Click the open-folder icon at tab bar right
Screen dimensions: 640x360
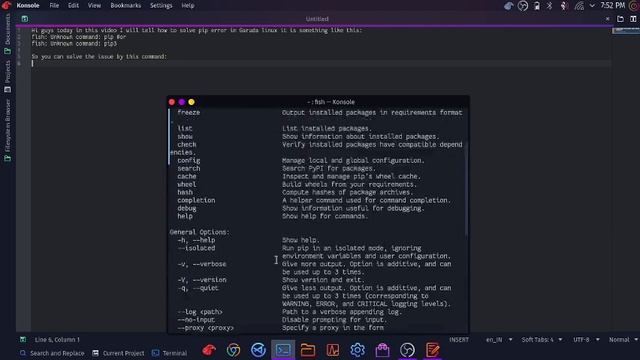coord(620,19)
